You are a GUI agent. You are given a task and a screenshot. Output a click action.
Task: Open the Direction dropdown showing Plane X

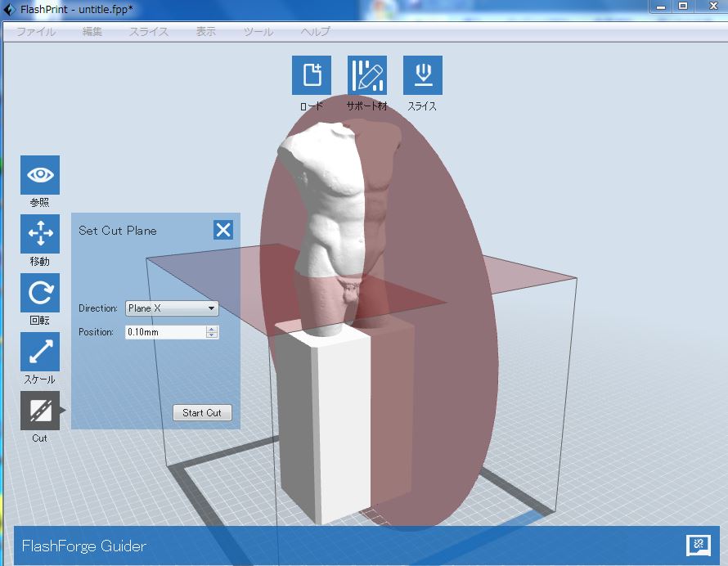coord(172,308)
